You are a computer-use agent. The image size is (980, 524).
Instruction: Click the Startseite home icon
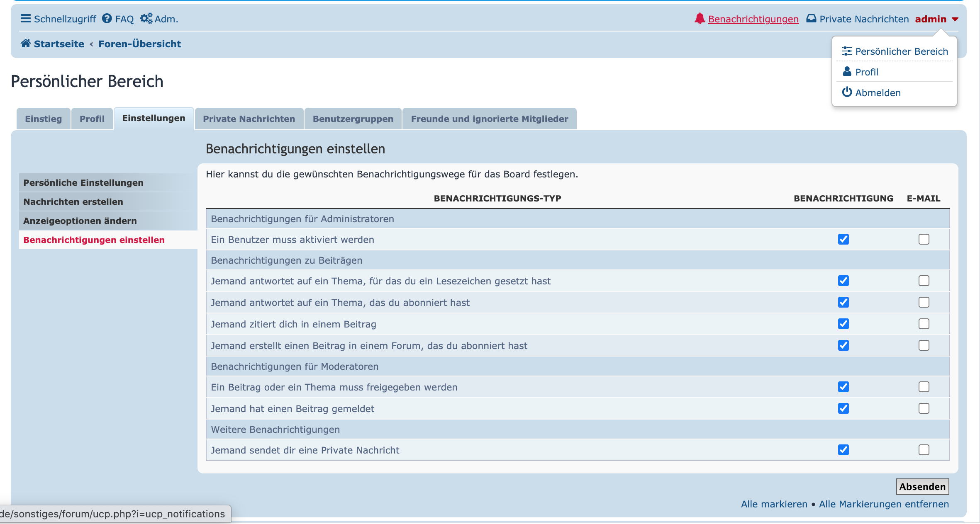click(x=26, y=44)
